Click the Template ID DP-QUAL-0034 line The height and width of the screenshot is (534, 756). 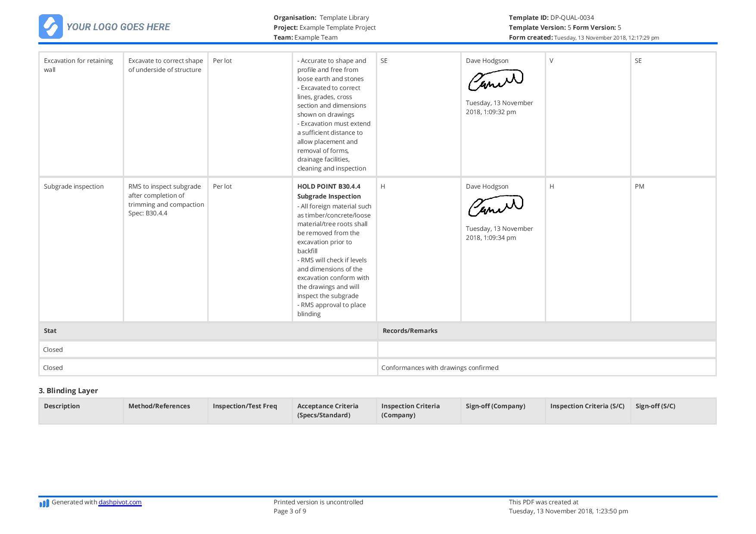tap(551, 18)
